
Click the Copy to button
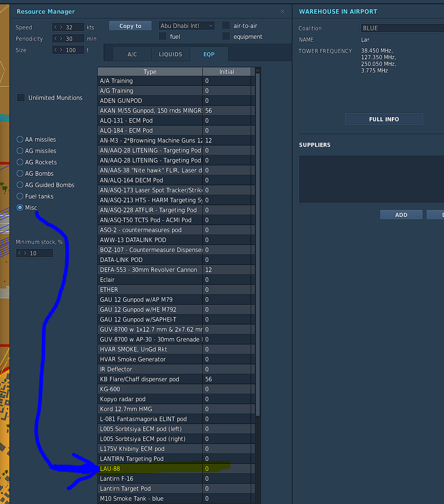coord(130,26)
